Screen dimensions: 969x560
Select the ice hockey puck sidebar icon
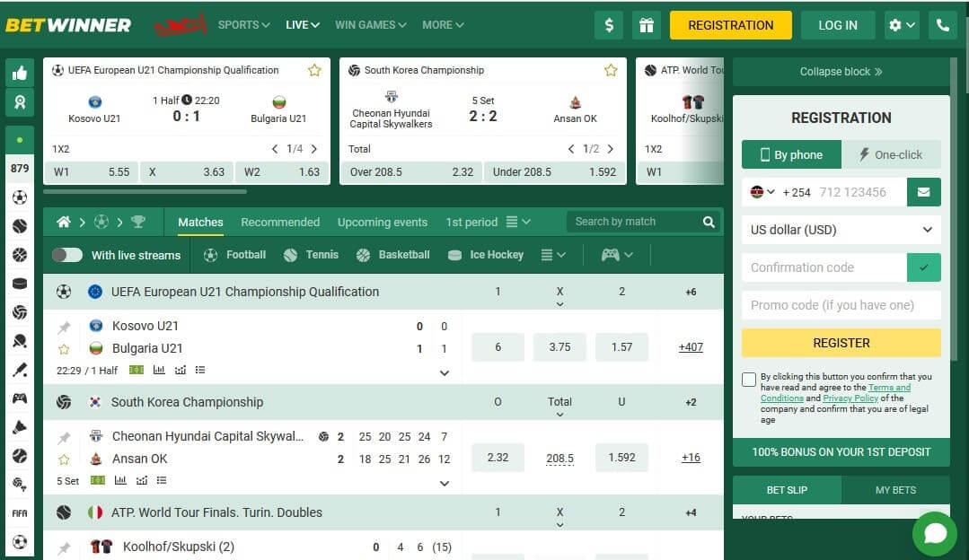(20, 284)
